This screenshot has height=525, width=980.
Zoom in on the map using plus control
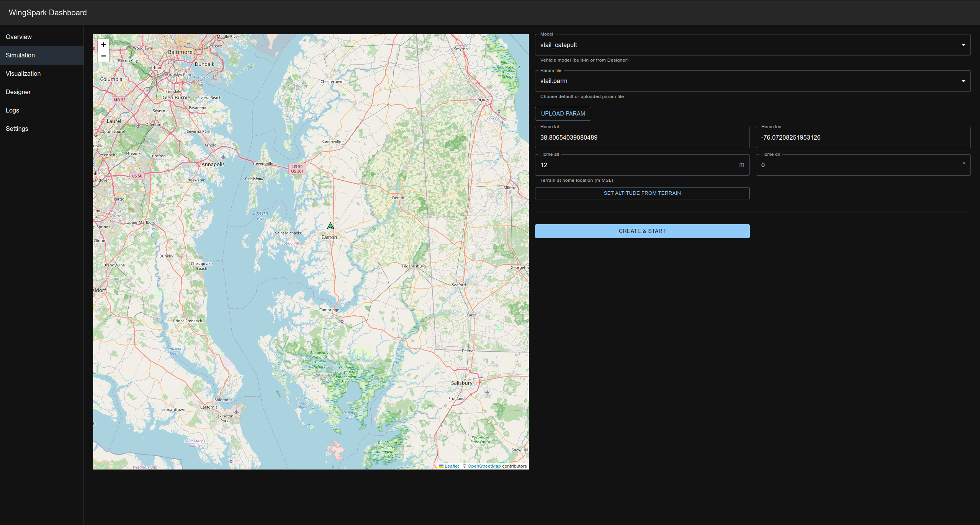point(103,44)
